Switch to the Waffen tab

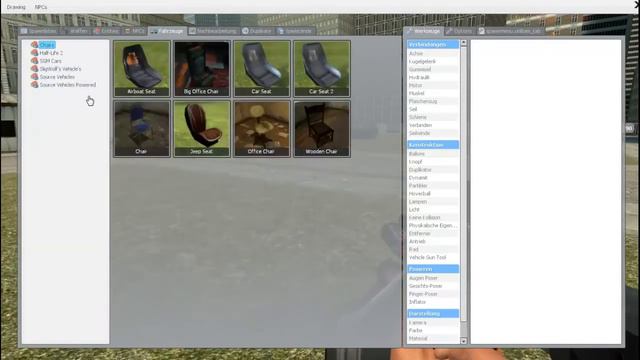[x=75, y=31]
